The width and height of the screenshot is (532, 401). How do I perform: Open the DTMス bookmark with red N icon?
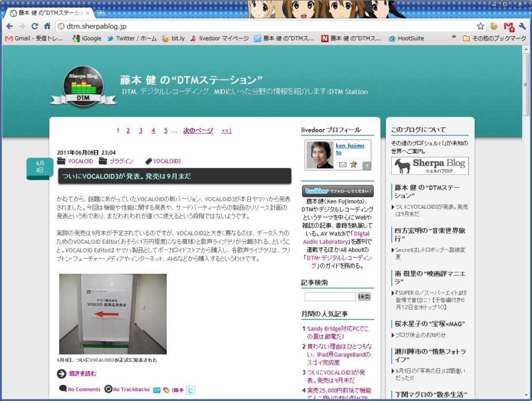pyautogui.click(x=351, y=38)
